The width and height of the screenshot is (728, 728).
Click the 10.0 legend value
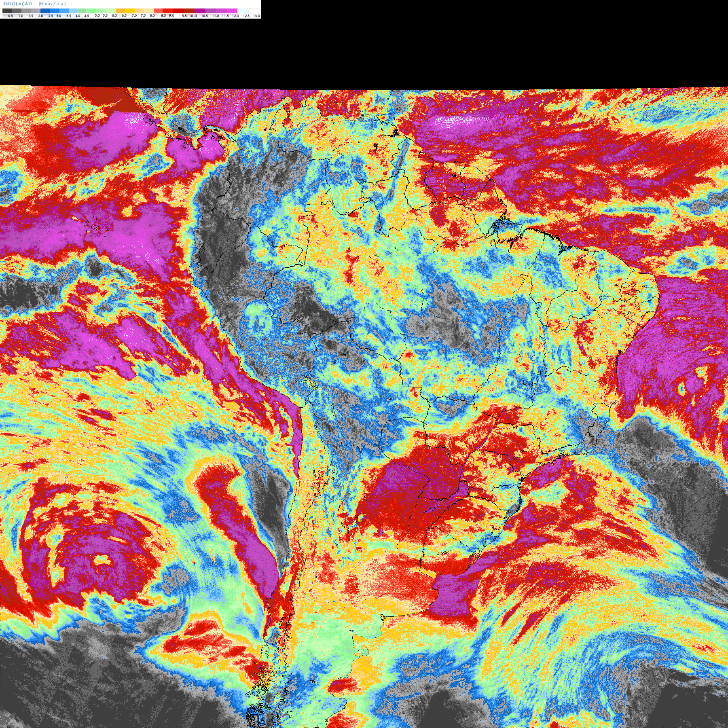(193, 16)
